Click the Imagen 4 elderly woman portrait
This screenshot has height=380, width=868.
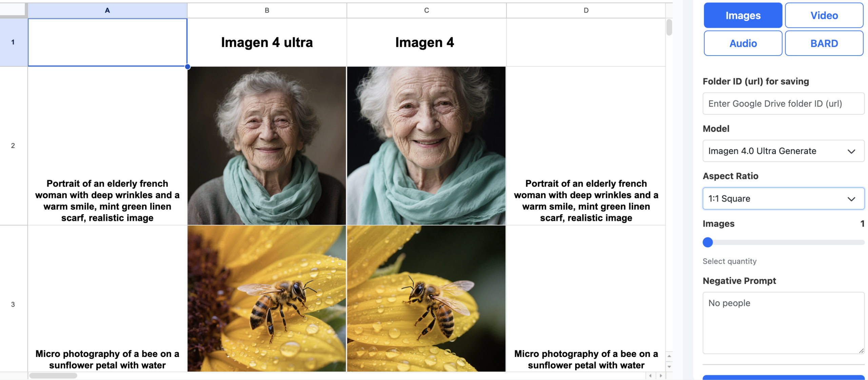coord(426,146)
